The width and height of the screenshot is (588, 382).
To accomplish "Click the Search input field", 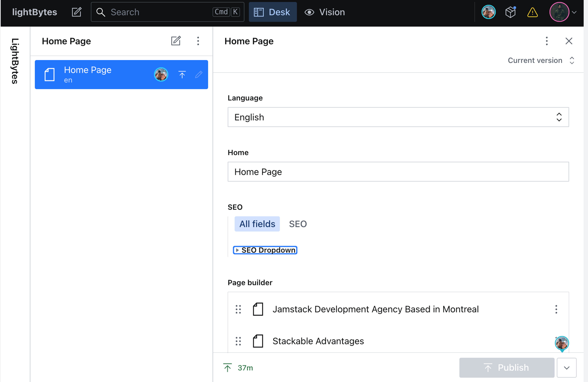I will tap(158, 12).
